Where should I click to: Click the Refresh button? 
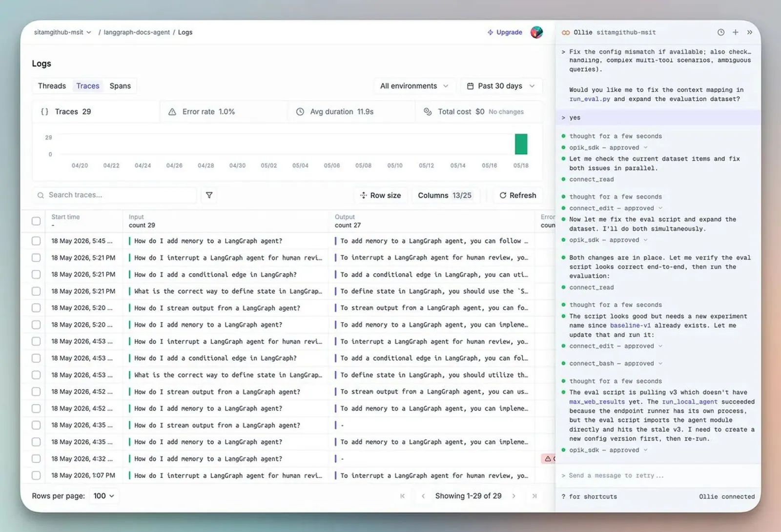click(x=518, y=195)
